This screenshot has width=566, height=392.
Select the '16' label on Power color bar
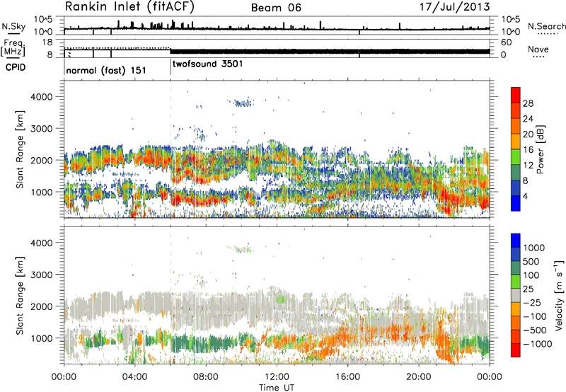coord(528,150)
